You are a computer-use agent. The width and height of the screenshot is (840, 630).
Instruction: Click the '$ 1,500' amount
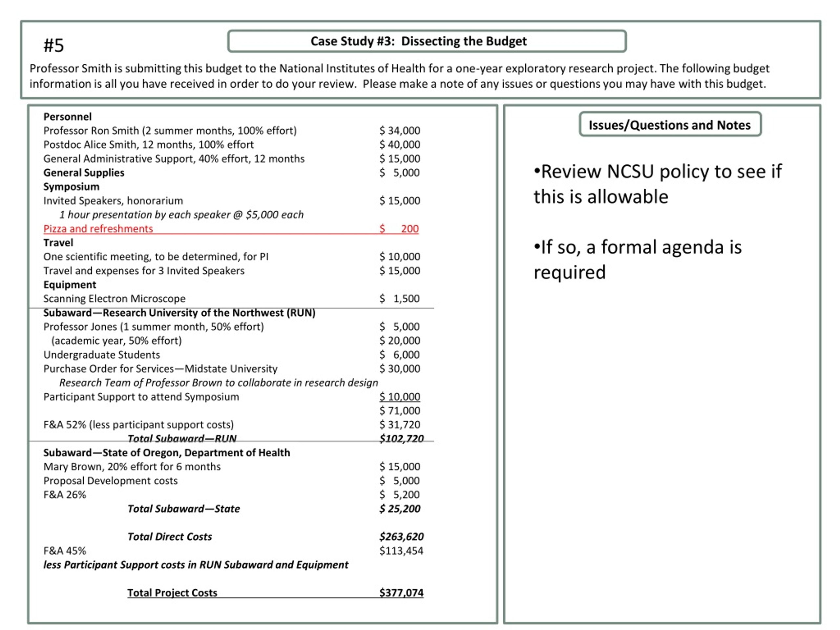pos(400,299)
